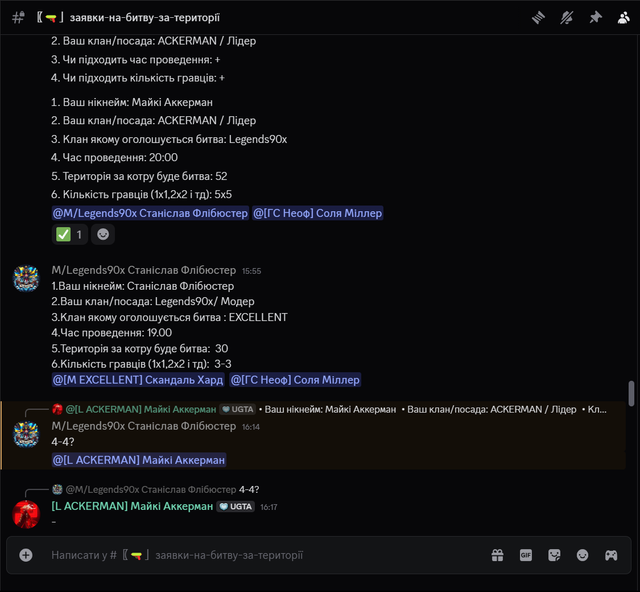This screenshot has width=640, height=592.
Task: Click small avatar in reply preview of Станіслав
Action: pyautogui.click(x=57, y=489)
